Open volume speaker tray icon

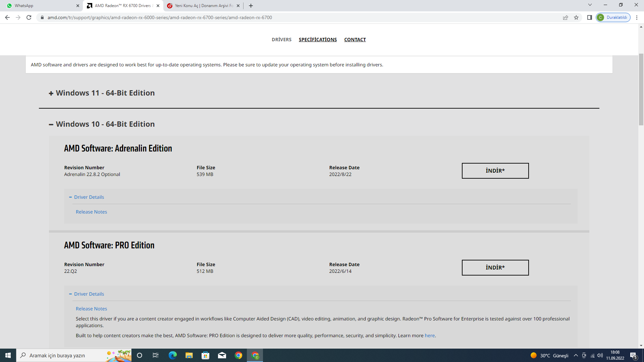tap(600, 355)
